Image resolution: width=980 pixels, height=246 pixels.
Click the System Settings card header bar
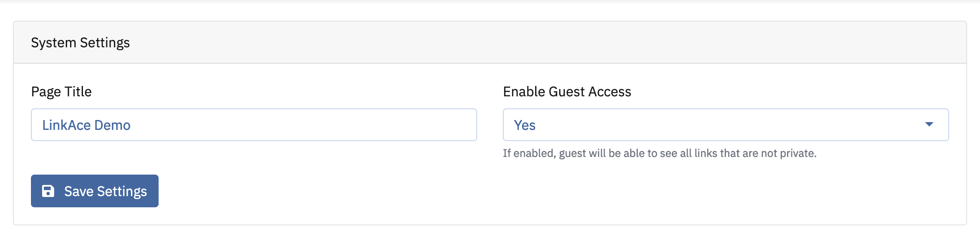pos(516,43)
